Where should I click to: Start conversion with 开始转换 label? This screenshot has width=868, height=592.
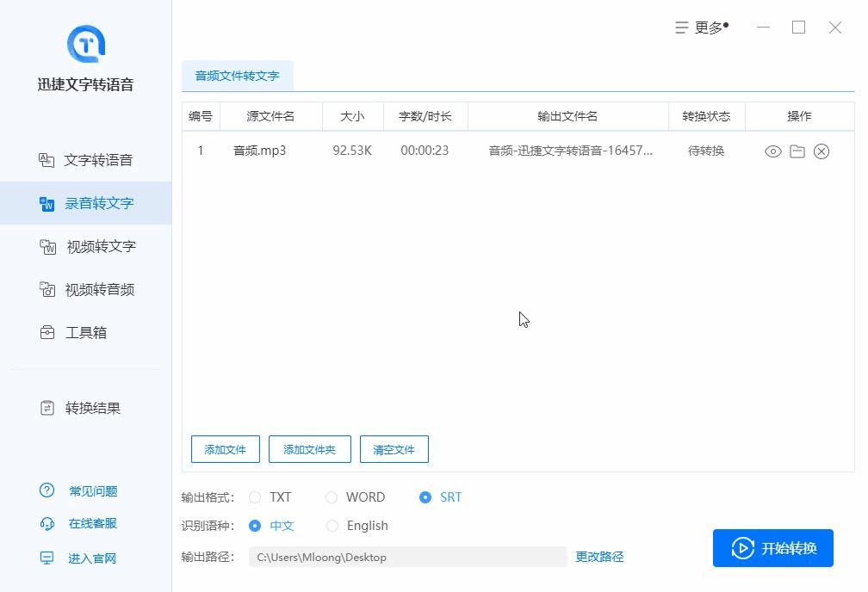789,548
